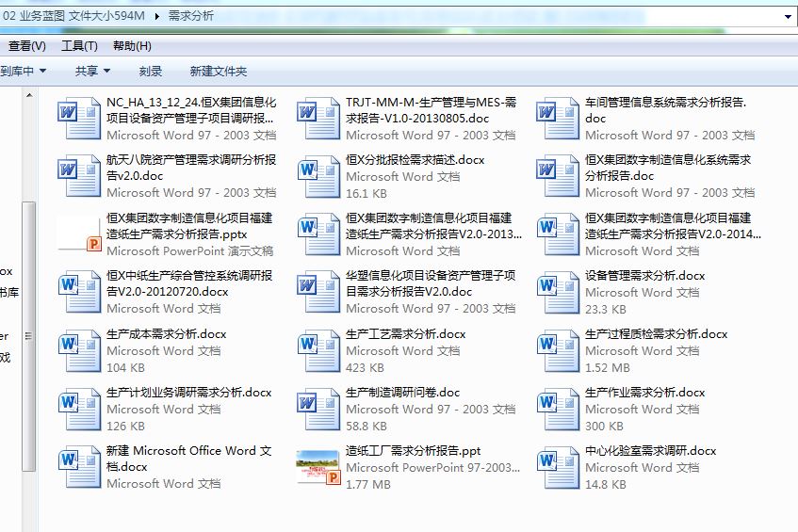798x532 pixels.
Task: Expand breadcrumb arrow before 需求分析
Action: [x=156, y=16]
